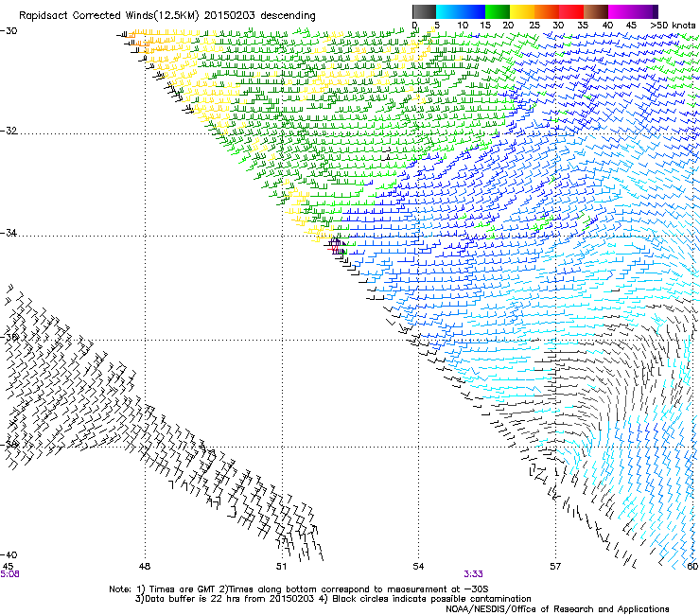Select the "45" knots scale label

[x=631, y=26]
